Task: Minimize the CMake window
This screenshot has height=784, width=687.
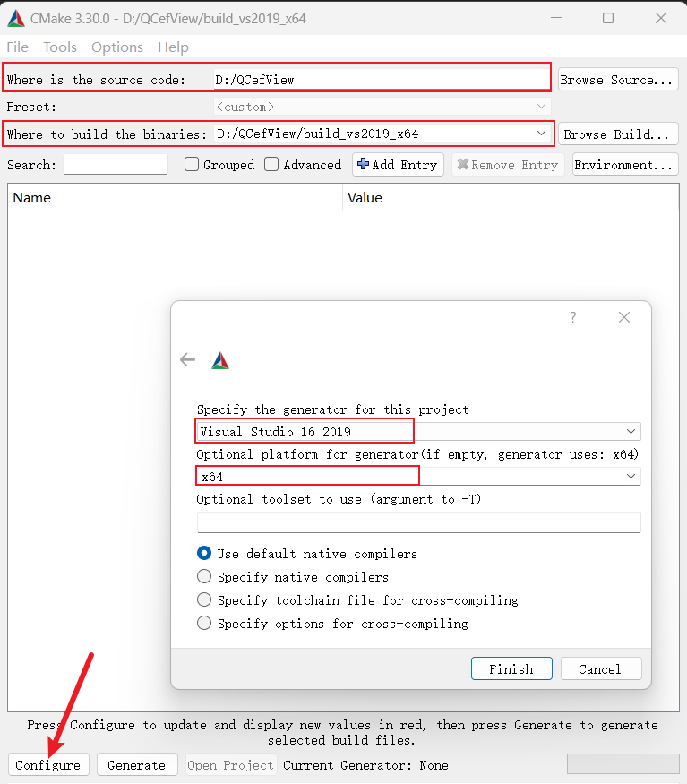Action: pyautogui.click(x=556, y=18)
